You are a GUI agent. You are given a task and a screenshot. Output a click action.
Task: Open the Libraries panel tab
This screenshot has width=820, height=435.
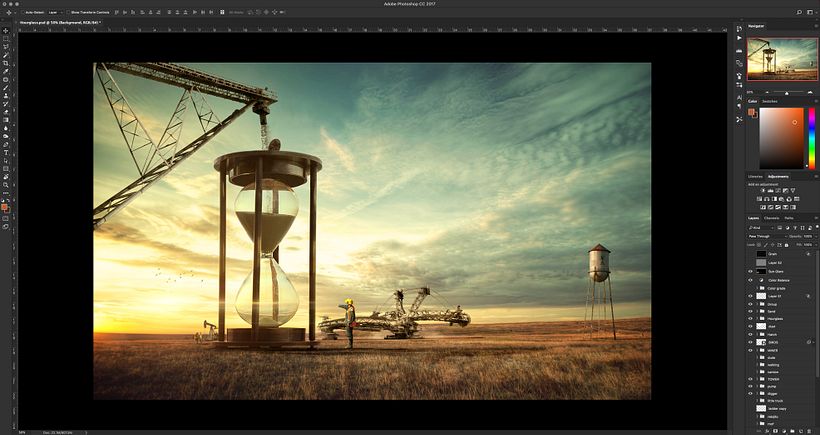click(755, 176)
